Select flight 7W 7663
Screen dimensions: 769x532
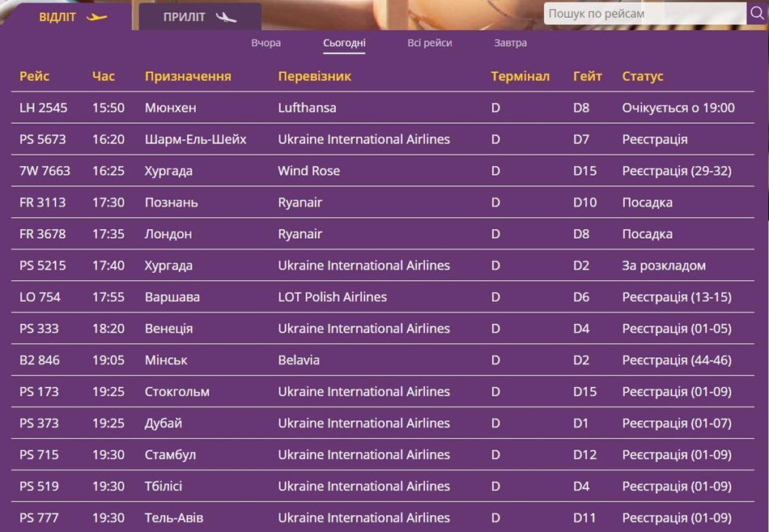[x=383, y=171]
